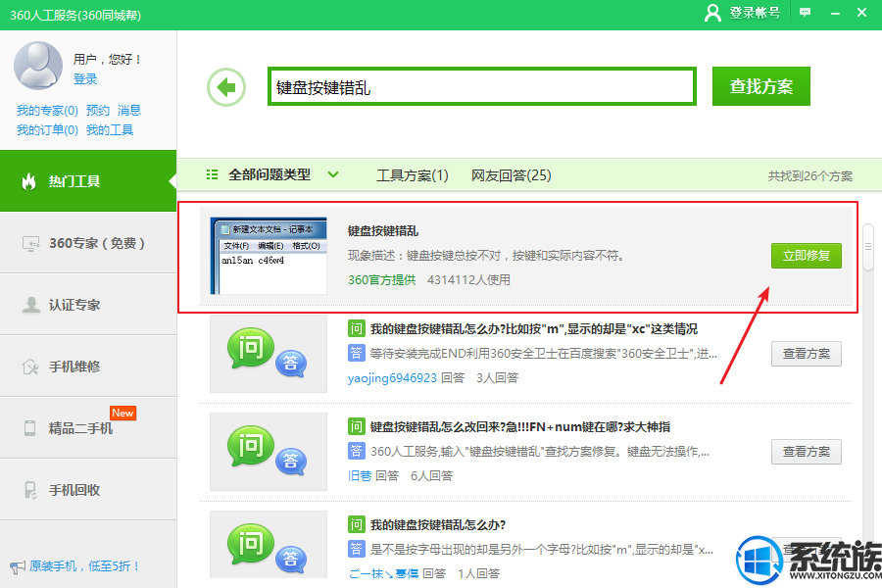Click 立即修复 to fix keyboard

tap(807, 256)
